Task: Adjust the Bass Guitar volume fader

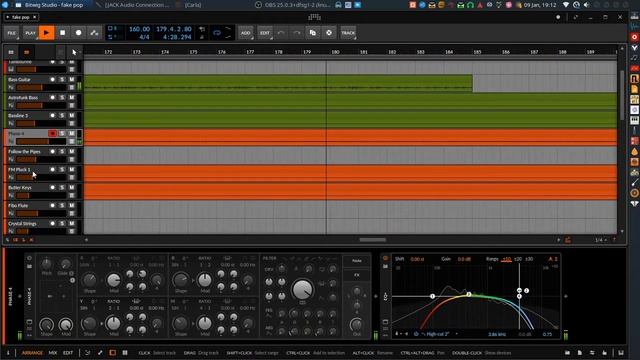Action: [41, 87]
